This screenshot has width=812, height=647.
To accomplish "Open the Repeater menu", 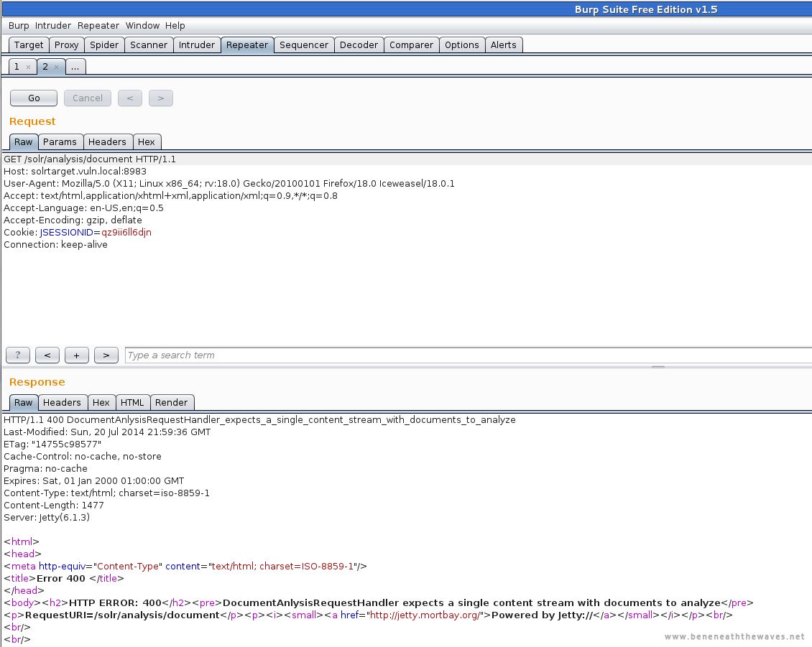I will click(x=98, y=25).
